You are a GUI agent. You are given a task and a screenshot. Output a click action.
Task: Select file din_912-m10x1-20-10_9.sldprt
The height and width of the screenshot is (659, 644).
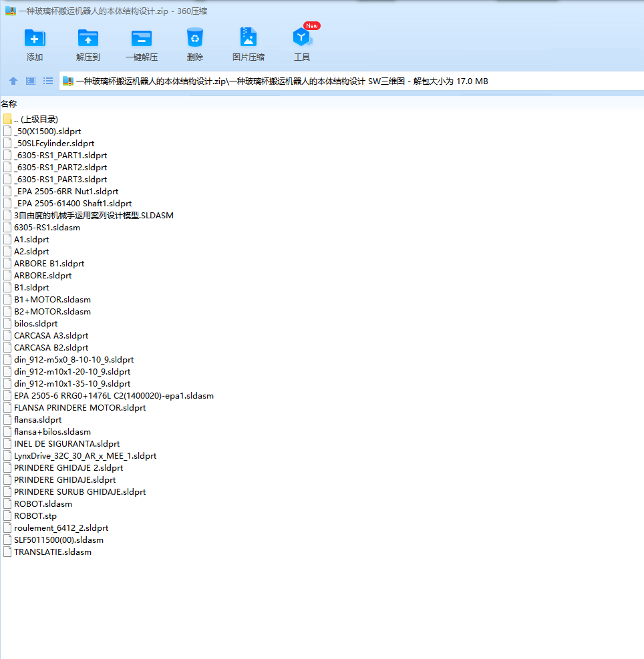pyautogui.click(x=72, y=372)
